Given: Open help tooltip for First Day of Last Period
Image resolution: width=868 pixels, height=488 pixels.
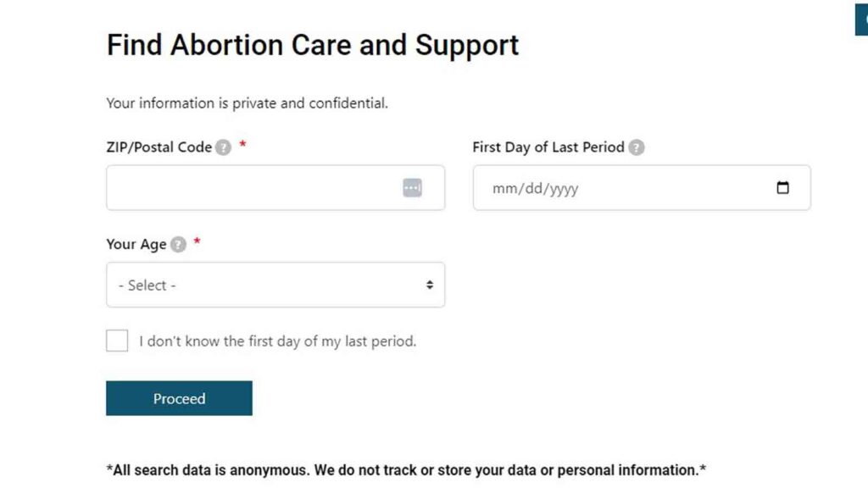Looking at the screenshot, I should (x=637, y=147).
